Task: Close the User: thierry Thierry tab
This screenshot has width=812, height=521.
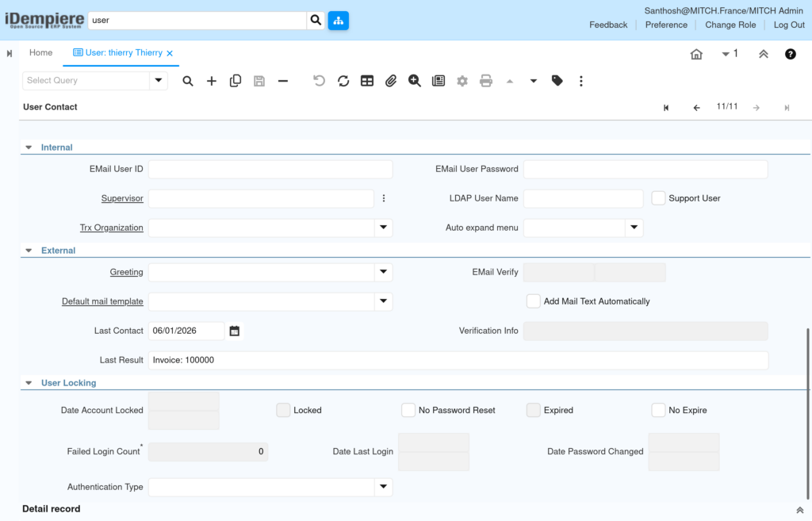Action: (170, 53)
